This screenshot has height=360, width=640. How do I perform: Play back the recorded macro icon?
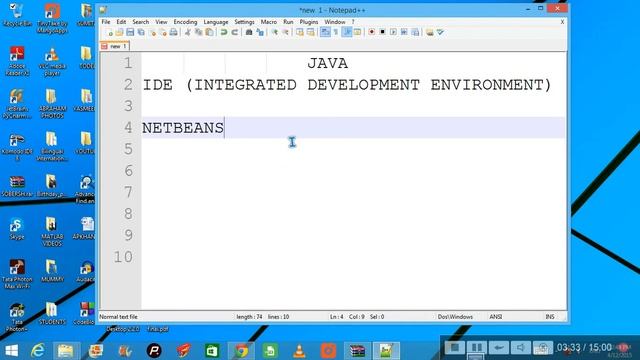(393, 32)
